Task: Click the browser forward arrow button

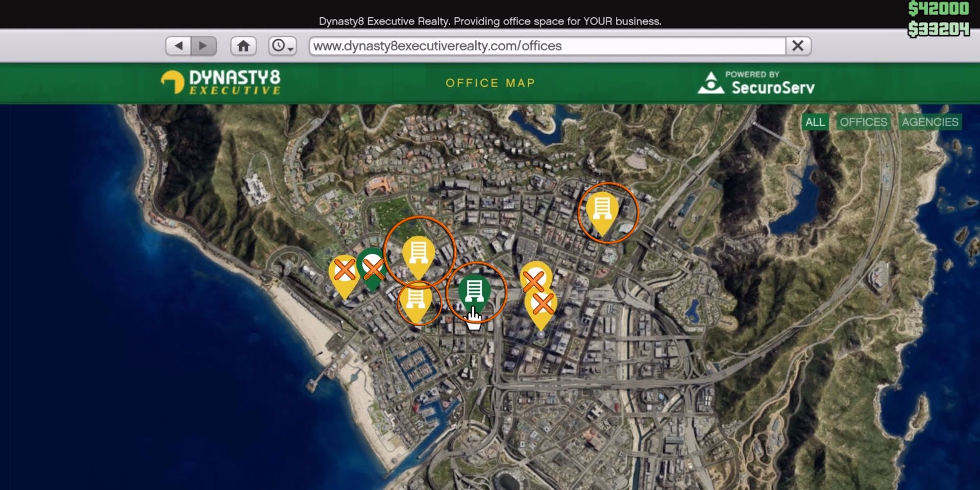Action: pos(203,46)
